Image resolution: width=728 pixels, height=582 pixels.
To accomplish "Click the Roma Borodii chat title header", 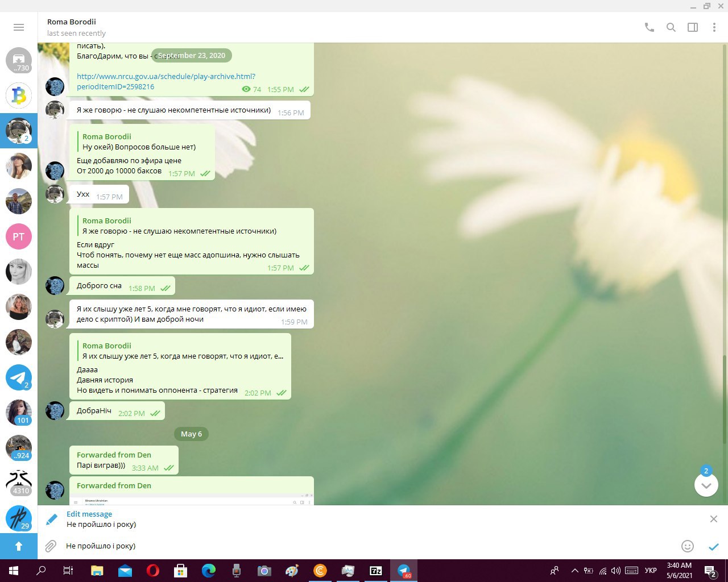I will [72, 22].
